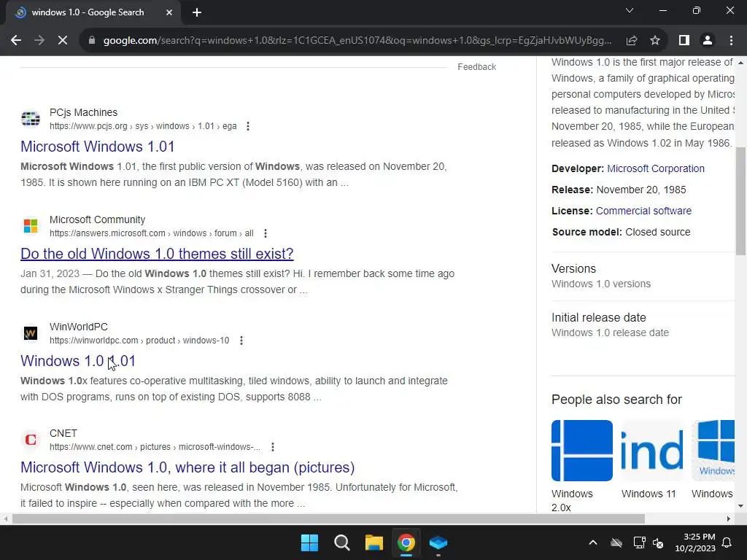This screenshot has width=747, height=560.
Task: Open more options for Microsoft Community result
Action: pos(266,233)
